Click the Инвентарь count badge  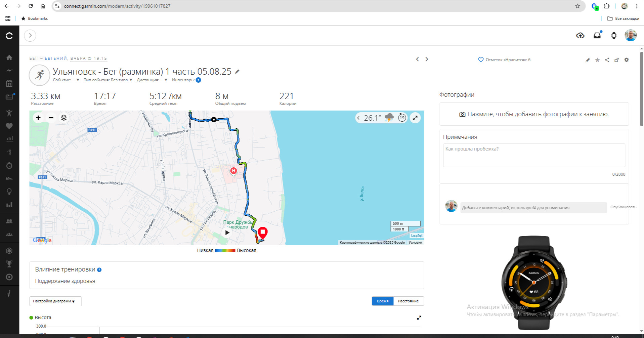199,80
